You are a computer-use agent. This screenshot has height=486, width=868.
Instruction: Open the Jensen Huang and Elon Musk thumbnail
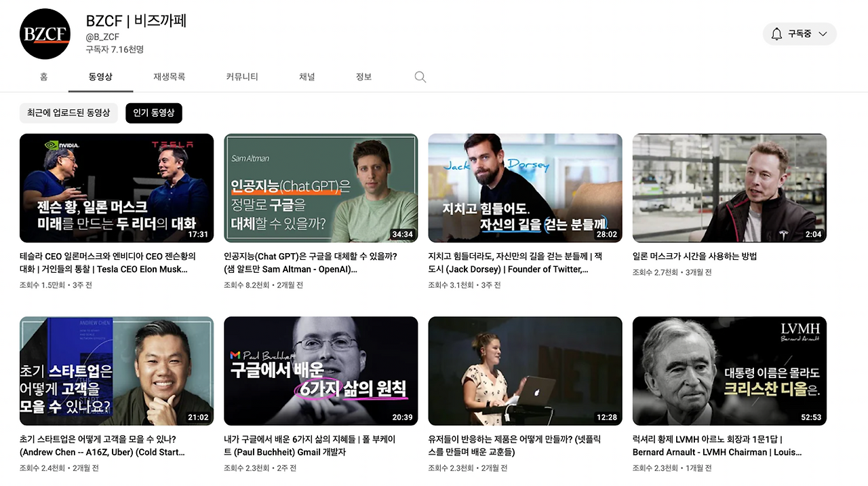[117, 188]
